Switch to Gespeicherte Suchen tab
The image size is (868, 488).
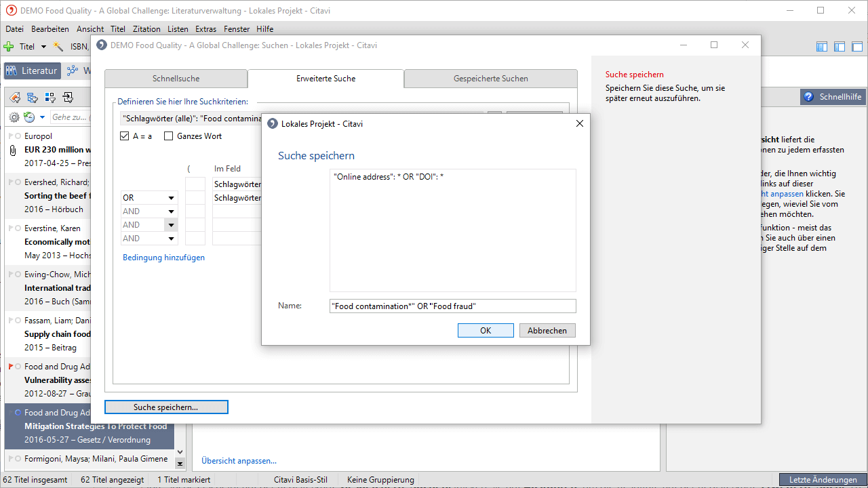[x=490, y=79]
